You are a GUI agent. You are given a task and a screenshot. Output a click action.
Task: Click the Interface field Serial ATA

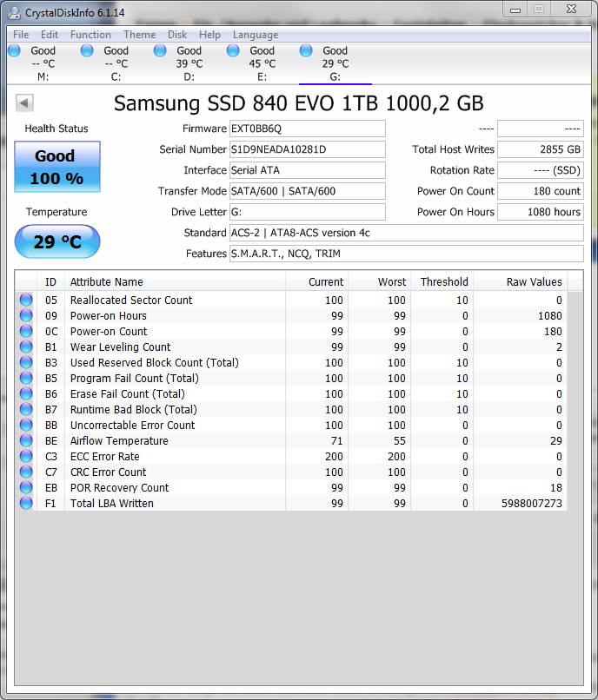[x=308, y=170]
